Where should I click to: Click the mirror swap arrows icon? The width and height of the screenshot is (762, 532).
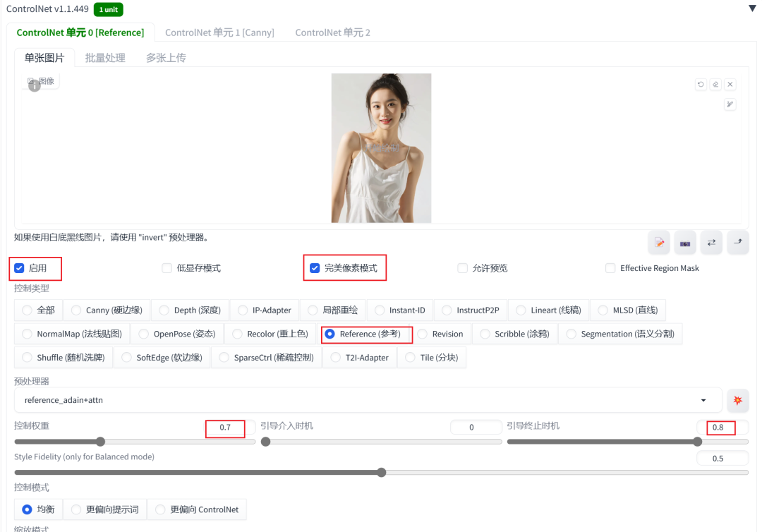point(711,243)
